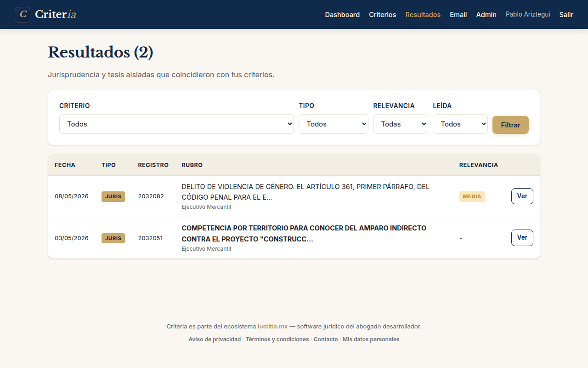Open the Relevancia filter dropdown
Screen dimensions: 588x368
click(401, 124)
